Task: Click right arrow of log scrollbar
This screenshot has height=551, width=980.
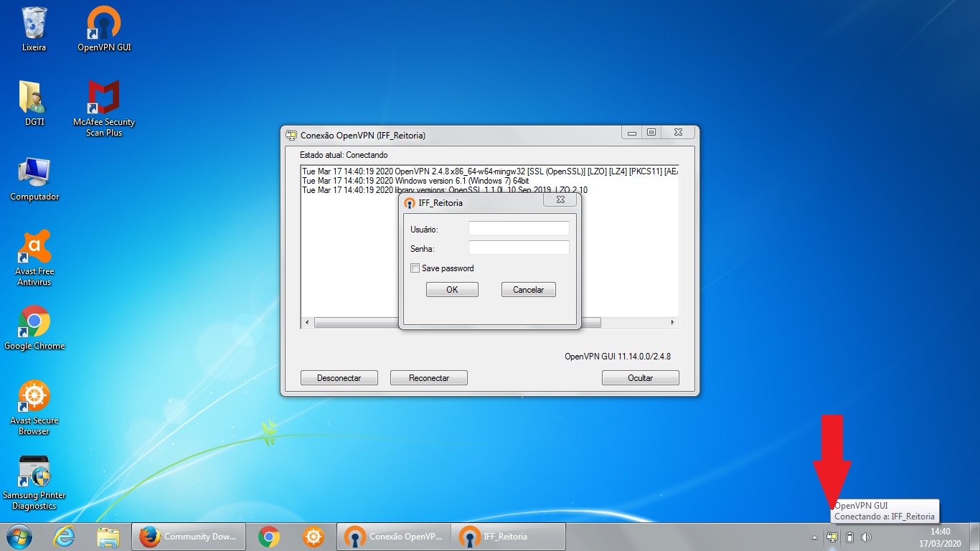Action: tap(673, 323)
